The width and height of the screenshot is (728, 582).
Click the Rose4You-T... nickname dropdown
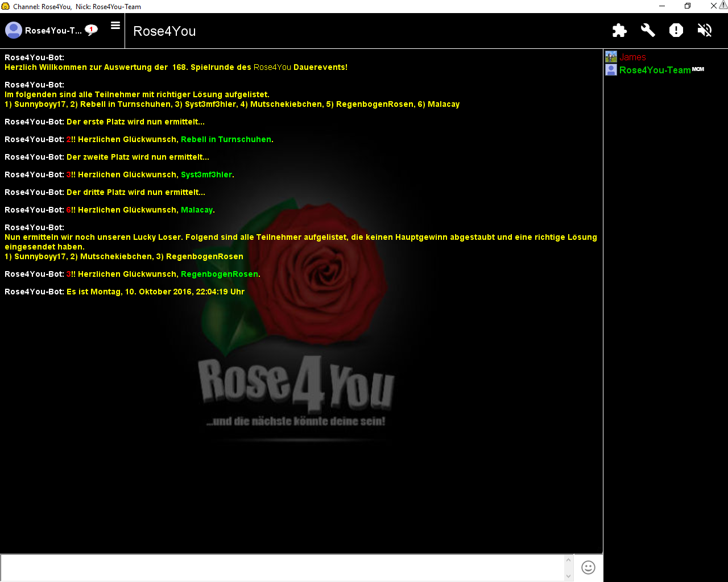53,31
